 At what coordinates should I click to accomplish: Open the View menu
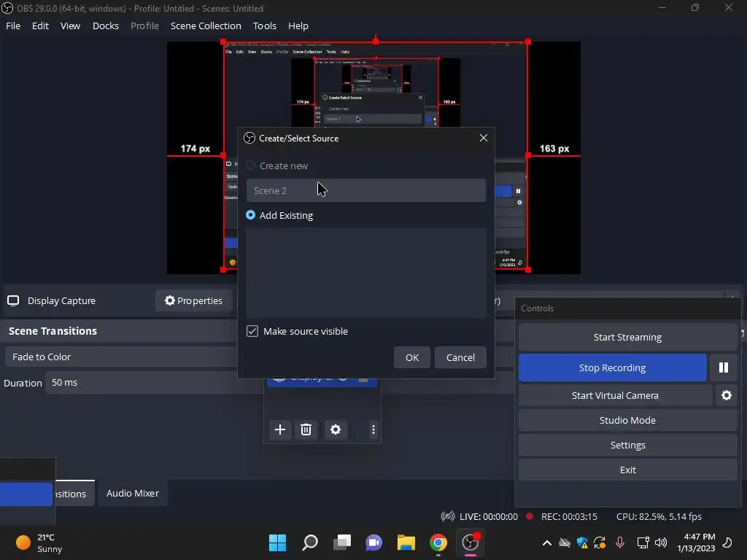pyautogui.click(x=70, y=26)
